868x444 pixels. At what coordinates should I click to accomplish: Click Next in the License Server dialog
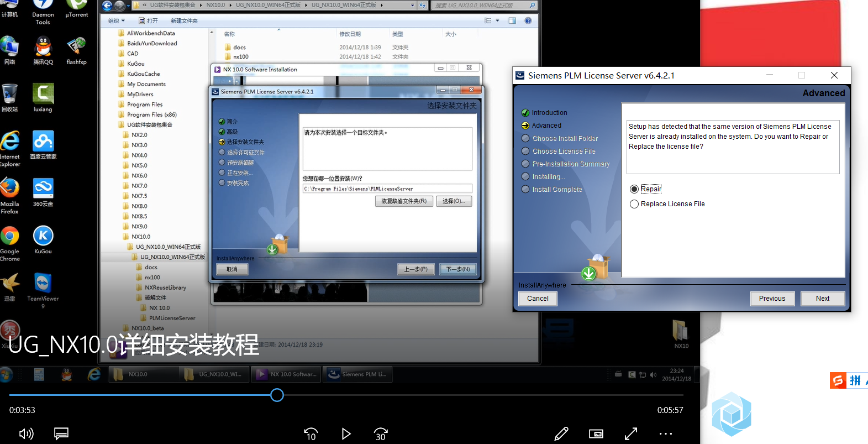coord(823,299)
